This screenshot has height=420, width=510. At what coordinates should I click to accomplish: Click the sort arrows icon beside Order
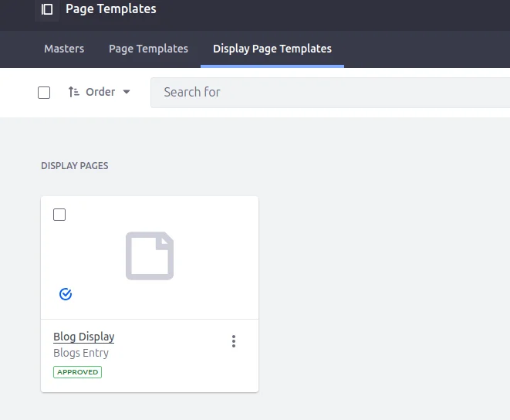coord(73,92)
